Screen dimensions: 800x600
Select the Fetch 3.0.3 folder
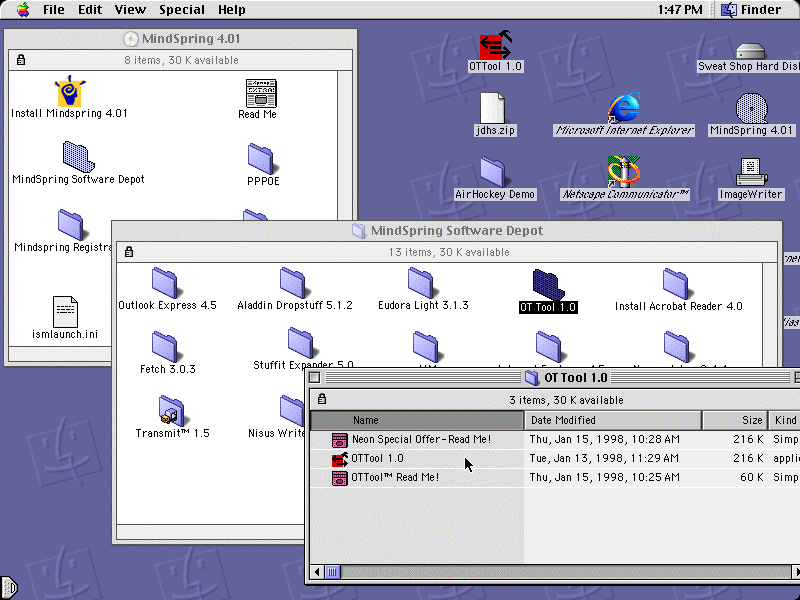pyautogui.click(x=165, y=347)
